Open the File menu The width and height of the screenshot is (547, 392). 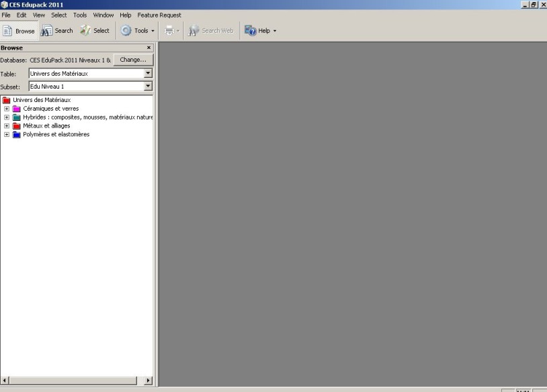pos(6,15)
